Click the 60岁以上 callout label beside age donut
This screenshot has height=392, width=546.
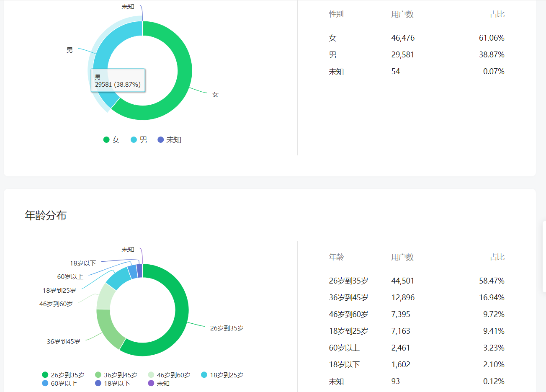[x=70, y=277]
